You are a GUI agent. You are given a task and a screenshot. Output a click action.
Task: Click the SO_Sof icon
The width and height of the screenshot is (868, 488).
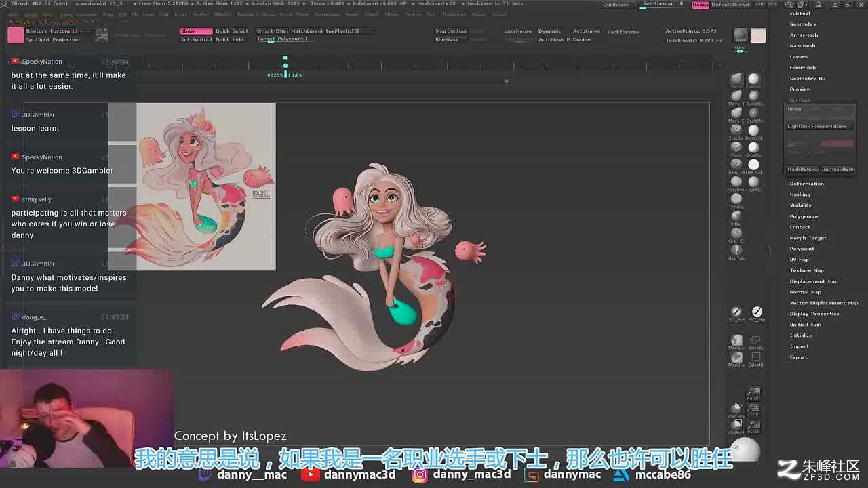coord(736,312)
